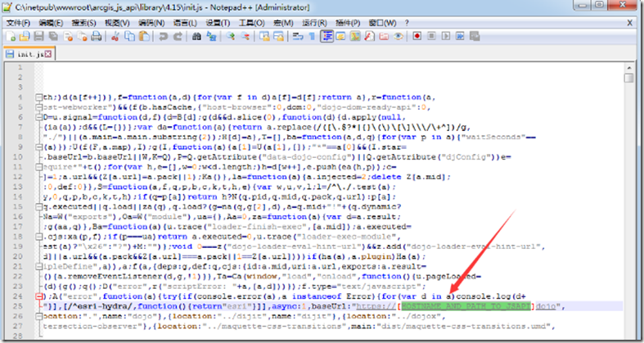Viewport: 644px width, 343px height.
Task: Toggle show all characters (pilcrow icon)
Action: [x=312, y=36]
